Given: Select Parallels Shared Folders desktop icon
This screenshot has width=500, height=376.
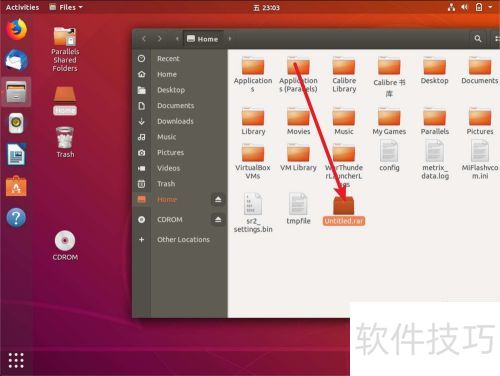Looking at the screenshot, I should click(65, 49).
